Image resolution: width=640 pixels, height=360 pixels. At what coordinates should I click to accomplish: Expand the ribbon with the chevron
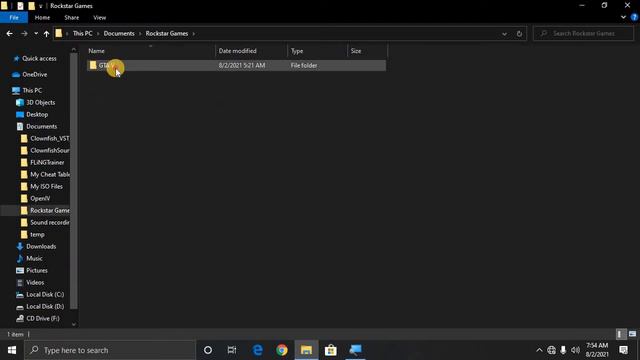tap(623, 17)
